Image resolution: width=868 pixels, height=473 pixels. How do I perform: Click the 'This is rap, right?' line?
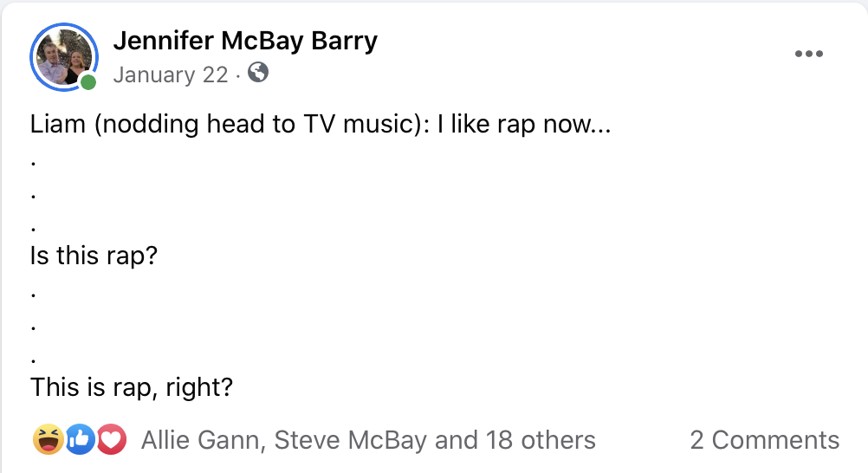132,386
